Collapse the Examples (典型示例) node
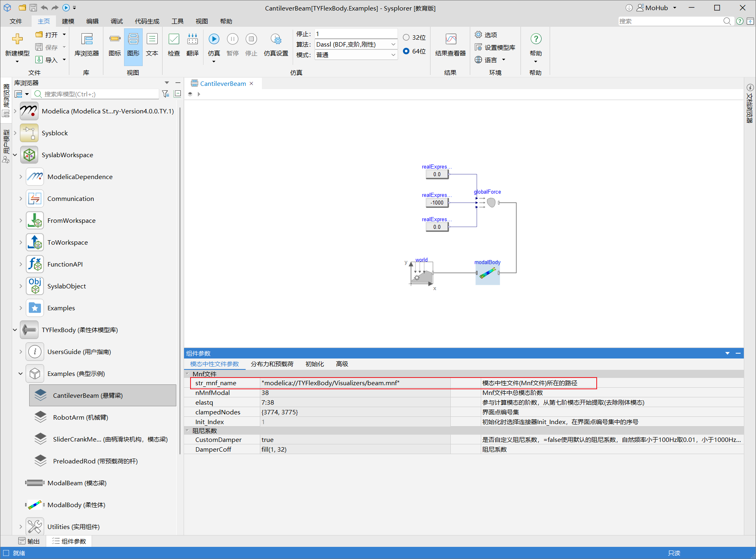 coord(21,373)
